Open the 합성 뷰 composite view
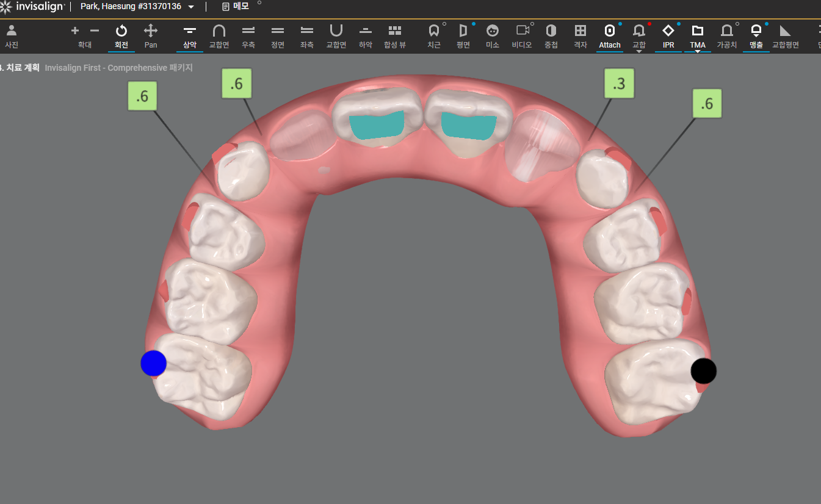This screenshot has height=504, width=821. coord(395,36)
